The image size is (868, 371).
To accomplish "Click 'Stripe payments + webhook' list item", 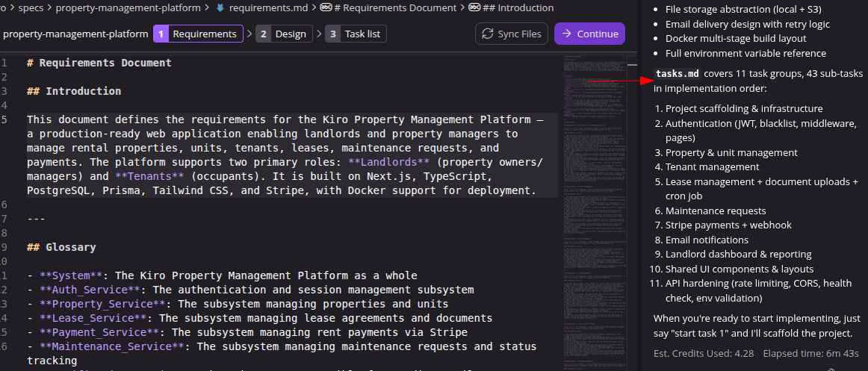I will [728, 225].
